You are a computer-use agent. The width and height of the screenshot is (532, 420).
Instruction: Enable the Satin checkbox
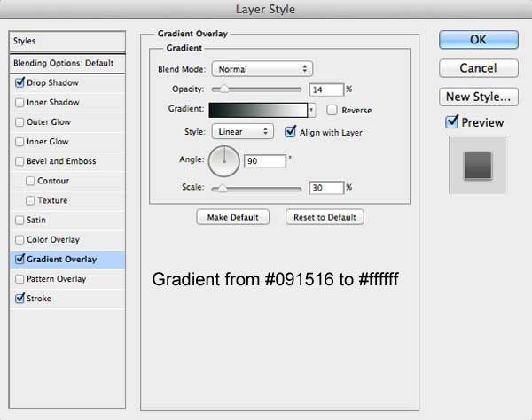click(20, 221)
